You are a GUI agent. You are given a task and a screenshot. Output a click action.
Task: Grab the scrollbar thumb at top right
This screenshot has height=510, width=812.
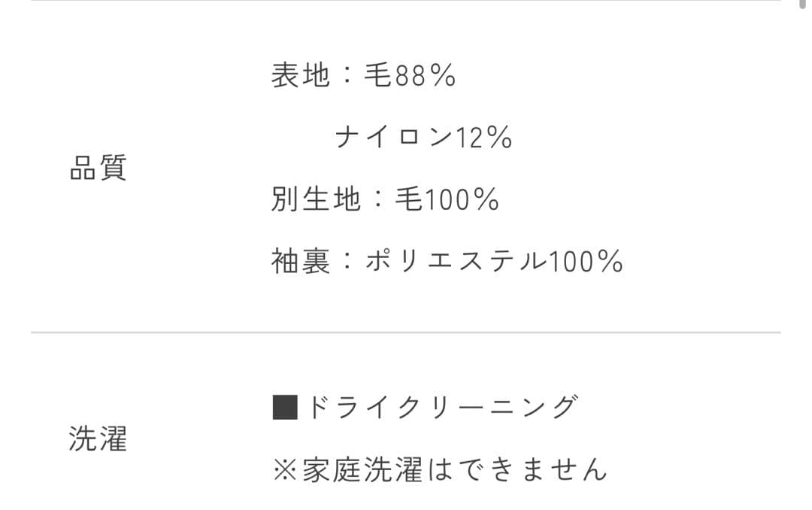point(802,4)
